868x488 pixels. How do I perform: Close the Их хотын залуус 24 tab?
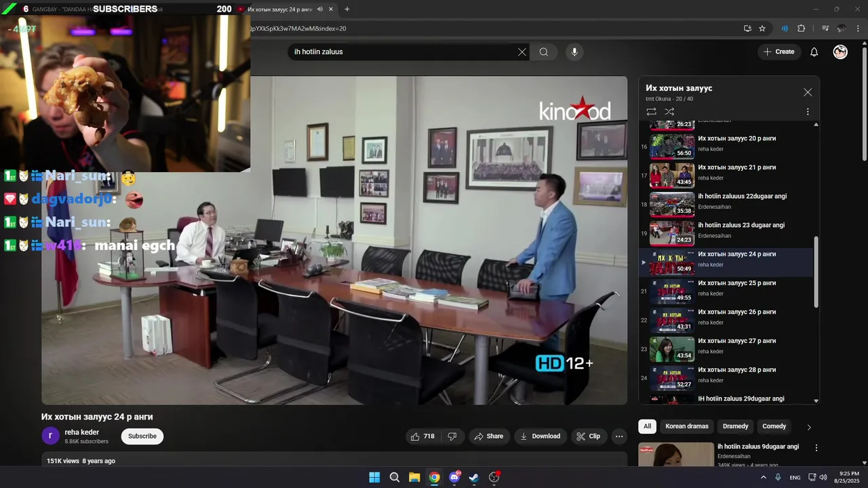pos(331,9)
